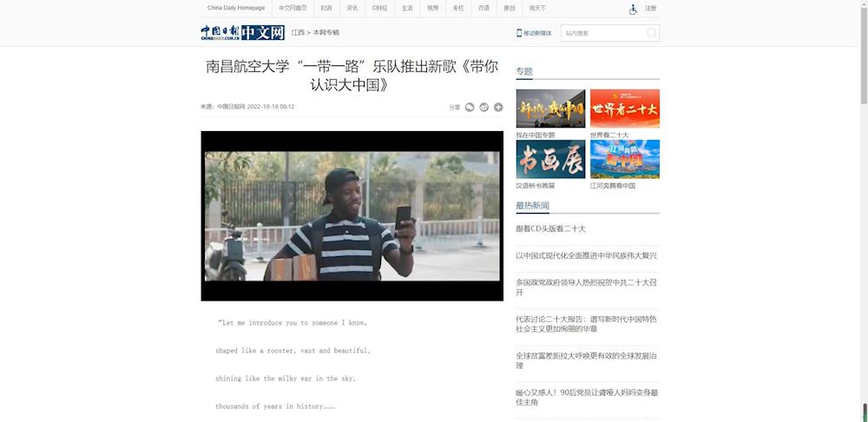Select 中文网首页 in top navigation
This screenshot has height=422, width=868.
pyautogui.click(x=293, y=8)
